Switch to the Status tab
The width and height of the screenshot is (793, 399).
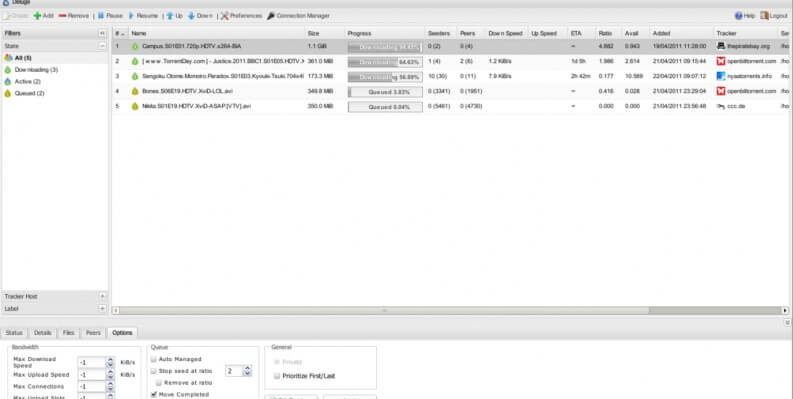pyautogui.click(x=14, y=333)
